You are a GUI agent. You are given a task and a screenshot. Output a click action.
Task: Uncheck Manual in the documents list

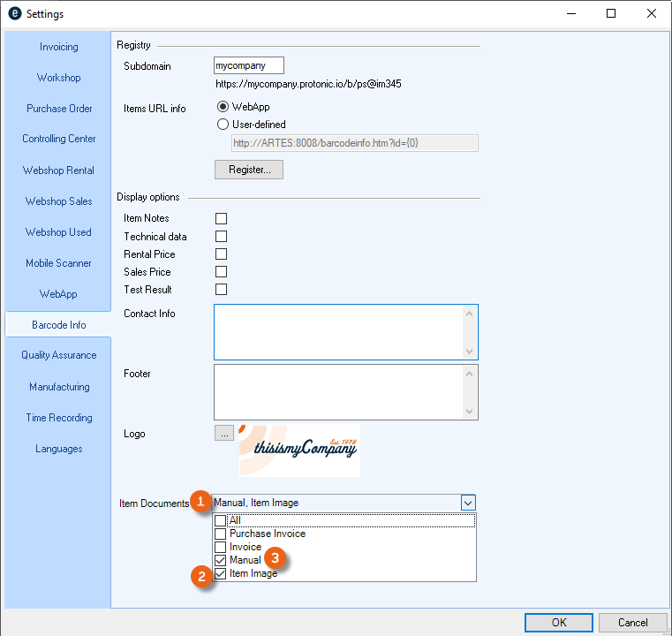coord(221,560)
